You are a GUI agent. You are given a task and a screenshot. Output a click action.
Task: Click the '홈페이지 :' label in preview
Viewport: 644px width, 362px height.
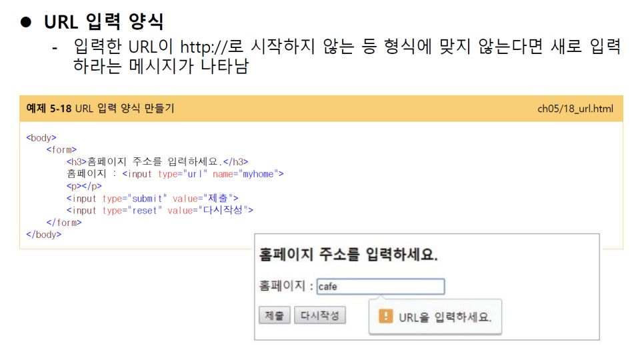(286, 285)
